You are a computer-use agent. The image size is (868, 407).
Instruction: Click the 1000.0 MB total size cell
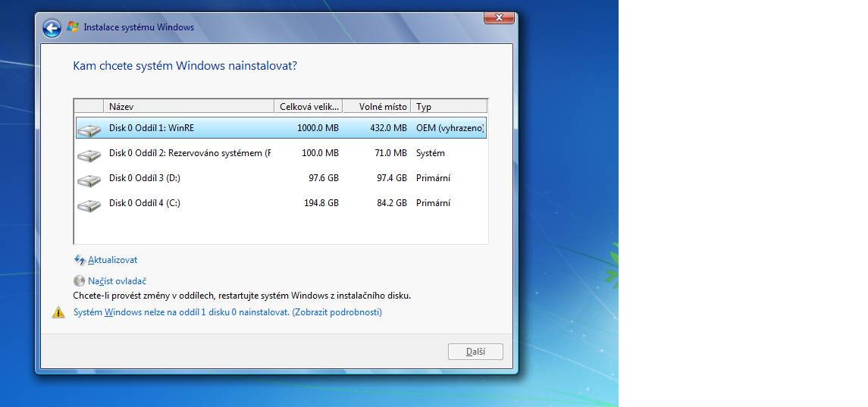point(318,128)
